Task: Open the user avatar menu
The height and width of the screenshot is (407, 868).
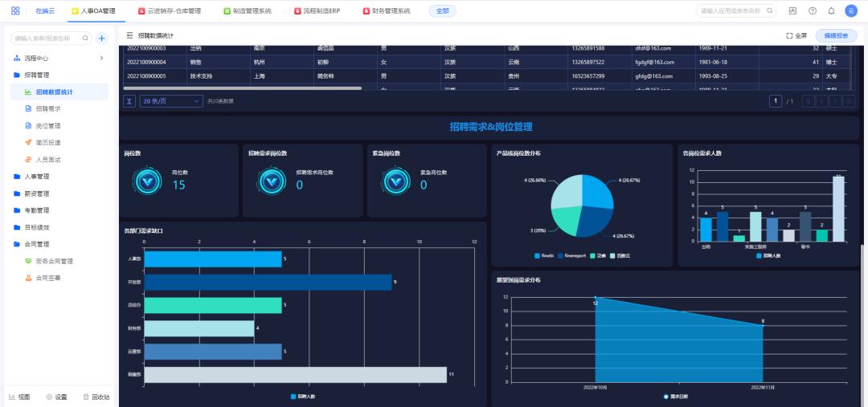Action: point(851,11)
